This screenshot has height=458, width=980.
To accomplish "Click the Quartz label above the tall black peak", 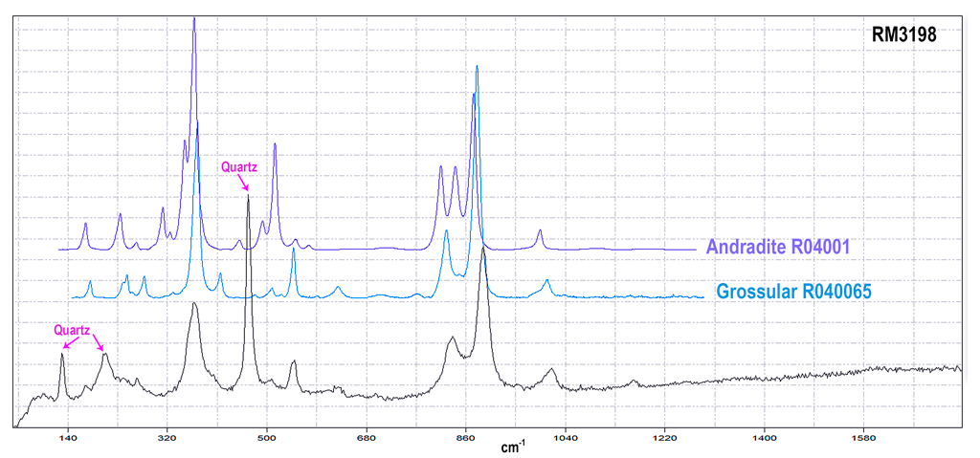I will 238,165.
